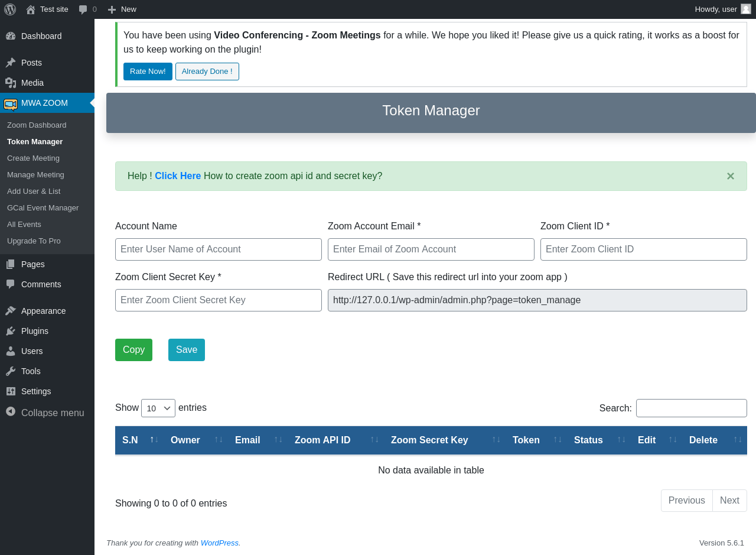
Task: Sort table by Delete column arrows
Action: point(738,439)
